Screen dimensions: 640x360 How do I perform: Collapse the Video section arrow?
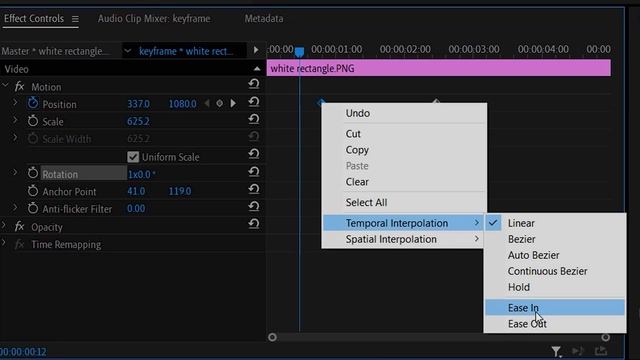coord(257,69)
